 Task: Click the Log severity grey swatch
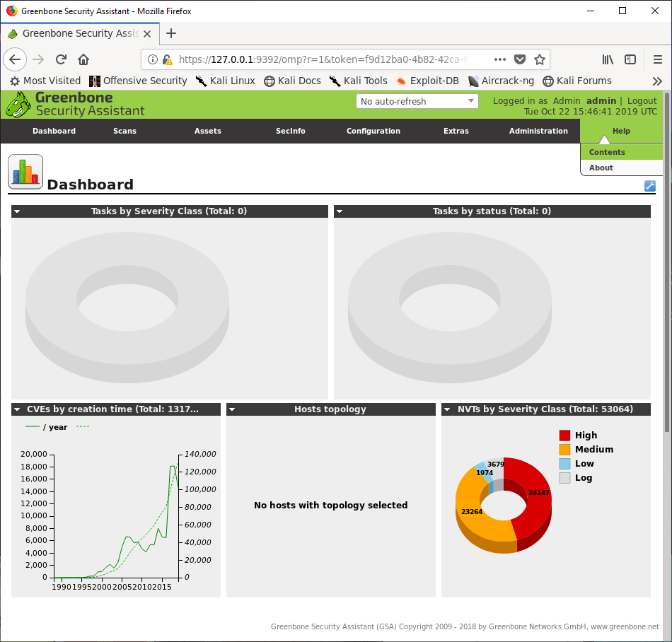point(565,478)
